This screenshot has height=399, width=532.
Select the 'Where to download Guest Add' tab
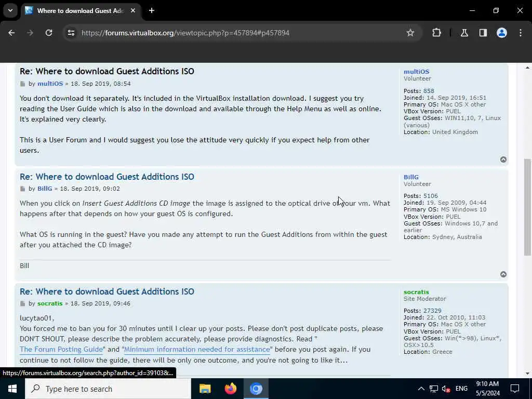click(x=81, y=10)
